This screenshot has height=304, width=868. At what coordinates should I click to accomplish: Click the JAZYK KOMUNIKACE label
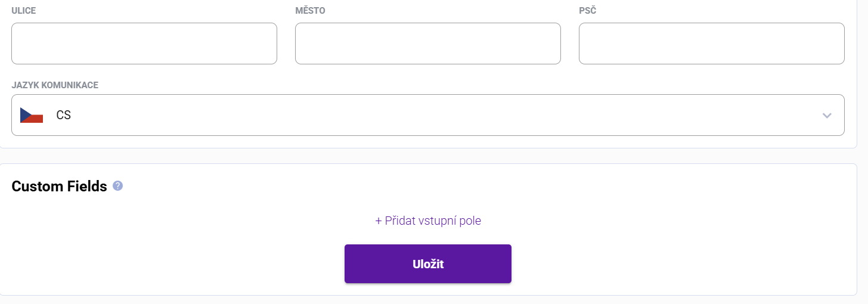coord(55,85)
